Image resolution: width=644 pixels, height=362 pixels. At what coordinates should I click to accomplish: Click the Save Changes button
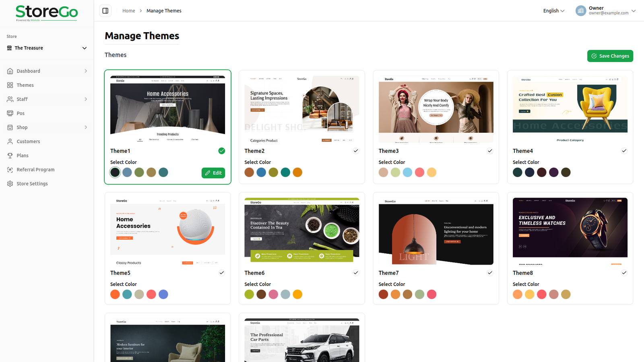point(610,56)
